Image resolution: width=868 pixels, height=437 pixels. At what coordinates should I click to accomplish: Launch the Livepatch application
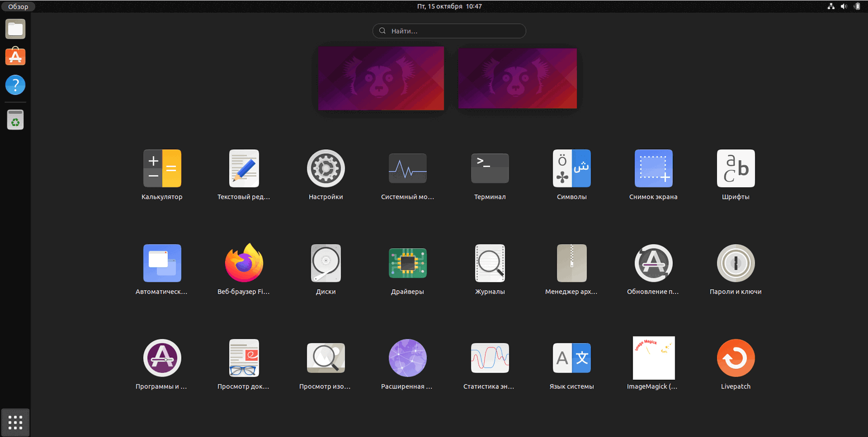point(735,358)
